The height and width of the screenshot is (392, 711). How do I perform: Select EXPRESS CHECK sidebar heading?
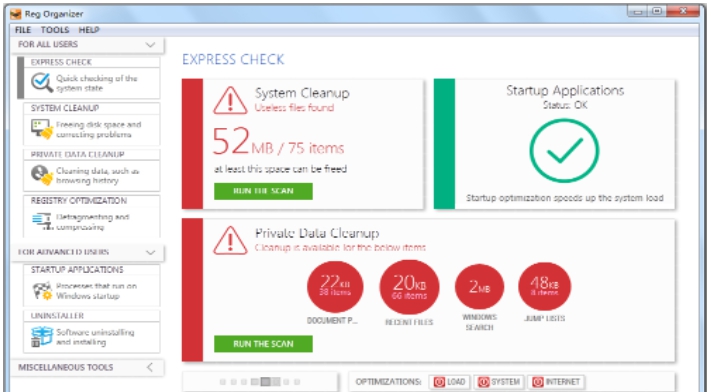(x=61, y=62)
